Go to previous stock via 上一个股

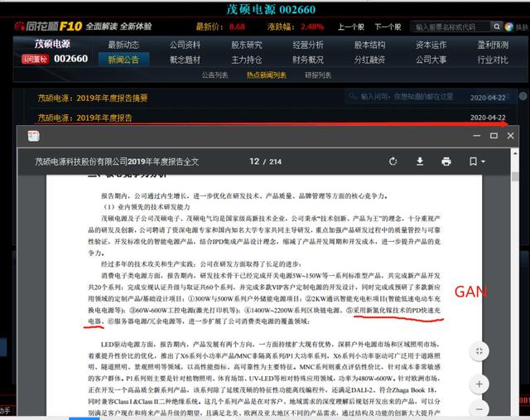point(351,27)
